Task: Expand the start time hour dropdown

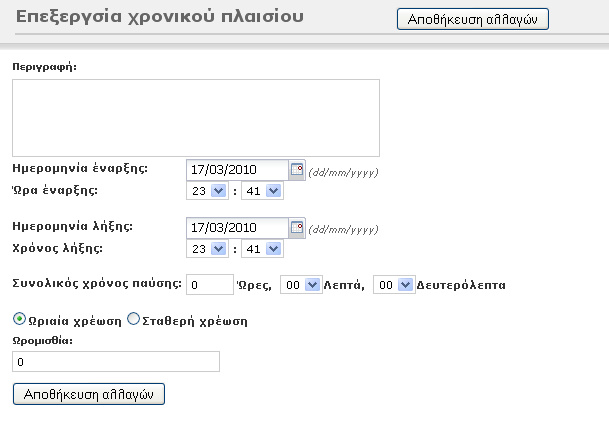Action: pos(207,190)
